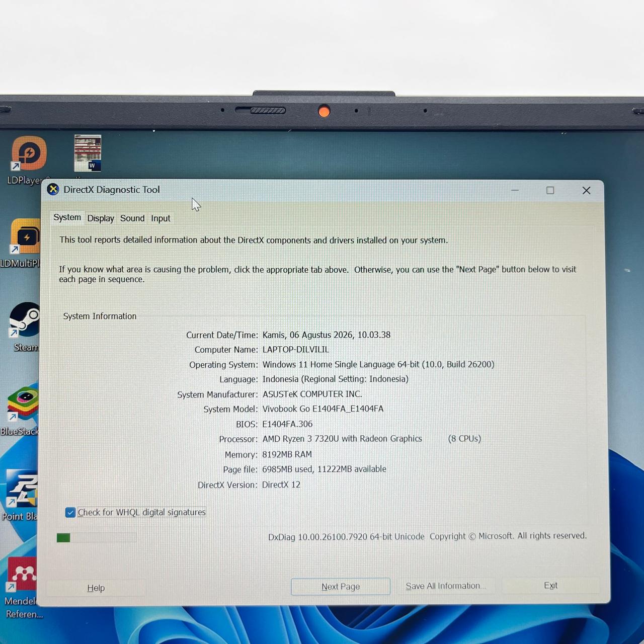Click the BIOS value E1404FA.306

pos(287,424)
